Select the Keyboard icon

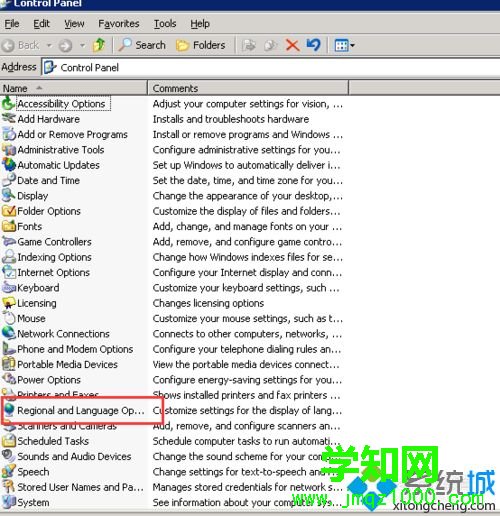coord(9,287)
